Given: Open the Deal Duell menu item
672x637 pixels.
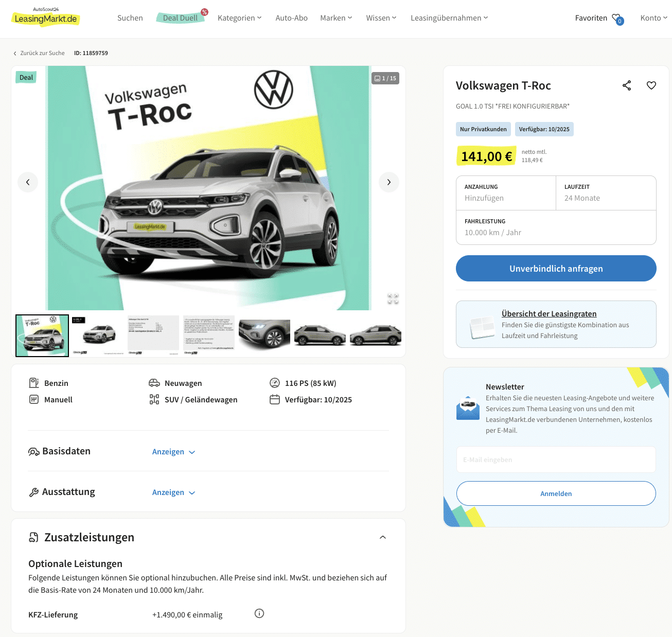Looking at the screenshot, I should coord(180,18).
